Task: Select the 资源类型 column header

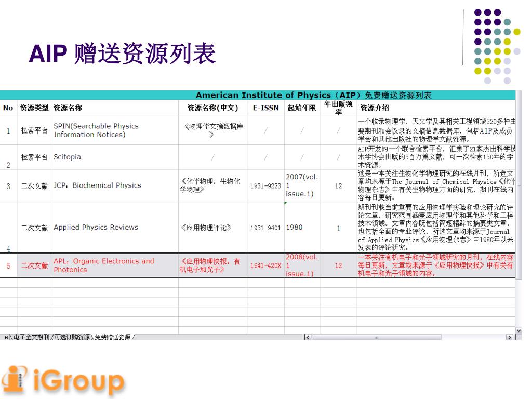Action: pyautogui.click(x=34, y=108)
